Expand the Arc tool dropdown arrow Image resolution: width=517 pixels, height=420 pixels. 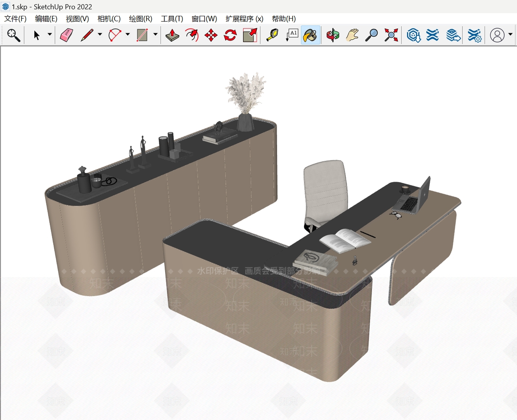click(128, 34)
